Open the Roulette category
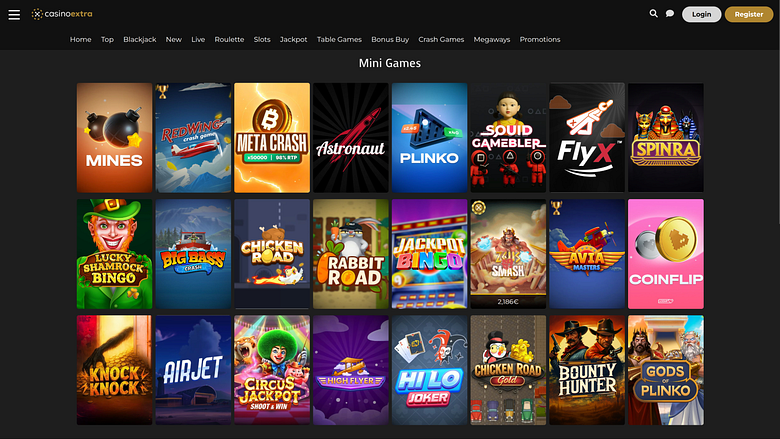Image resolution: width=780 pixels, height=439 pixels. tap(229, 39)
